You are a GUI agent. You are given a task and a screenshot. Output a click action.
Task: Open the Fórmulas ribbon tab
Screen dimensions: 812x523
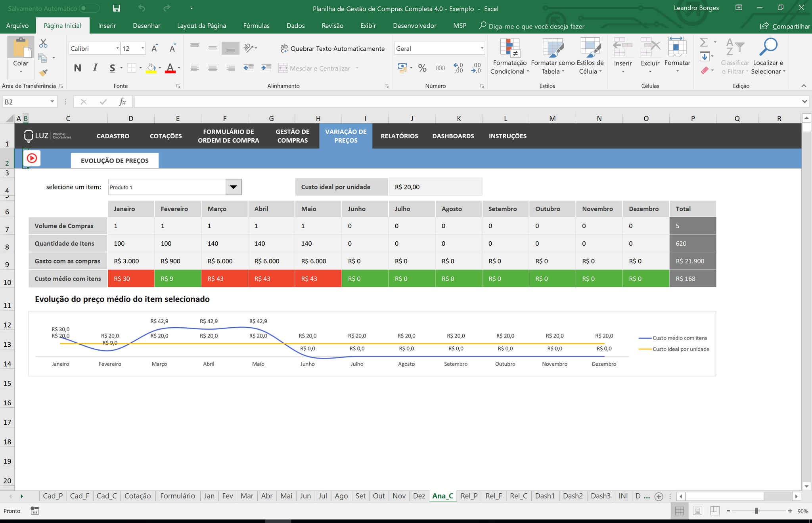click(x=256, y=26)
